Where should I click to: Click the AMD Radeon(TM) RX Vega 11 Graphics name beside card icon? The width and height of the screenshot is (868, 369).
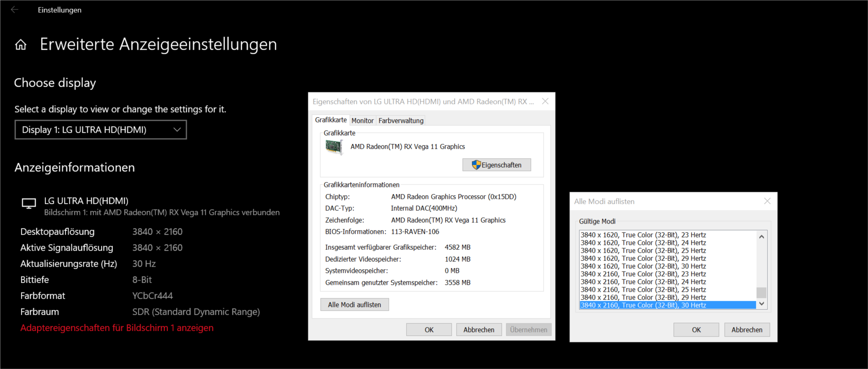point(408,147)
